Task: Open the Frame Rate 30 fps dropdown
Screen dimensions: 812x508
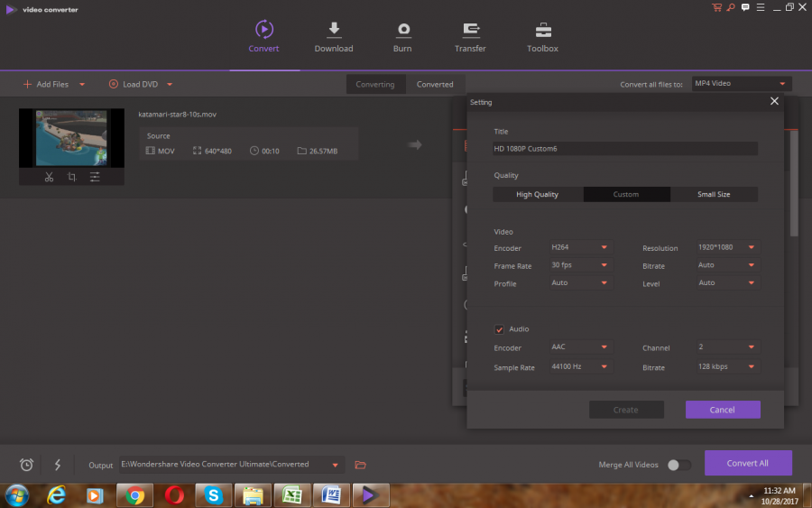Action: click(x=580, y=265)
